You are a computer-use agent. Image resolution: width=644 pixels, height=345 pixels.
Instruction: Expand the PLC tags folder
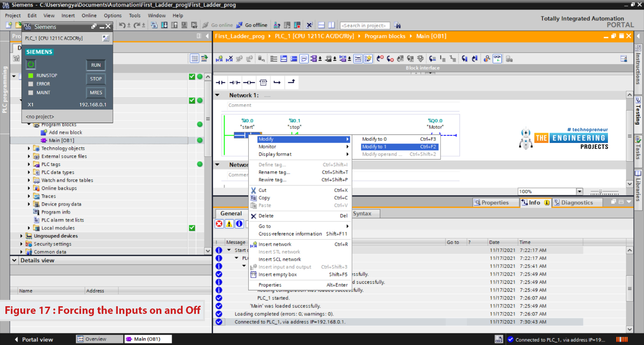[29, 164]
